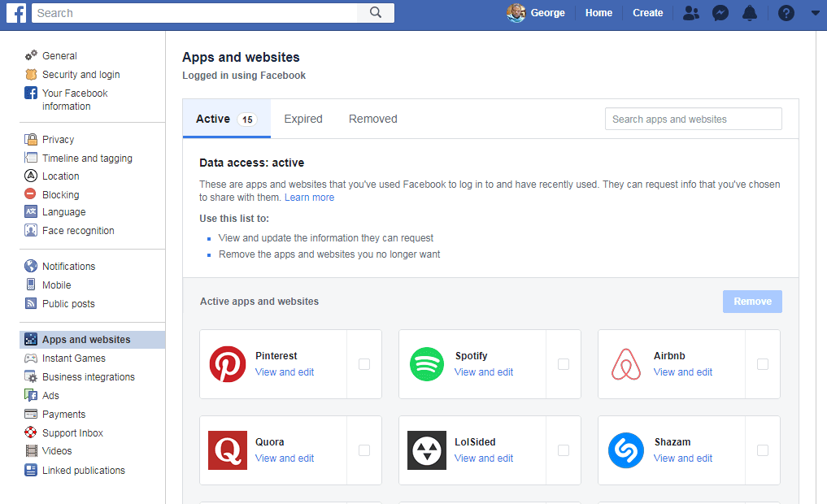Click the Support Inbox lifebuoy icon
This screenshot has width=827, height=504.
pos(31,432)
